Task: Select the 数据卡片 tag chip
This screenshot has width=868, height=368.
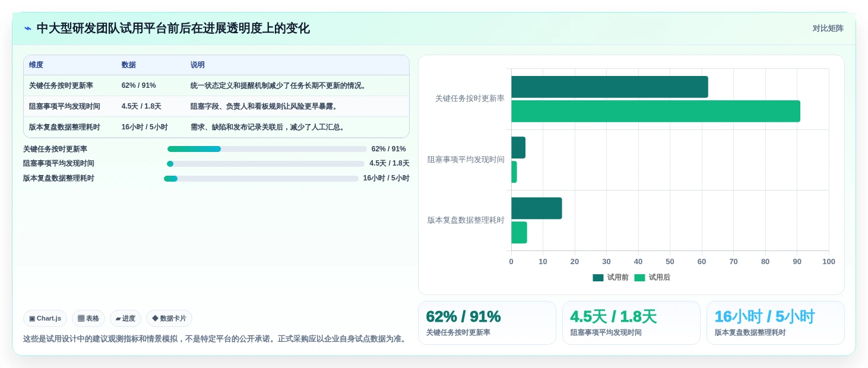Action: pyautogui.click(x=169, y=318)
